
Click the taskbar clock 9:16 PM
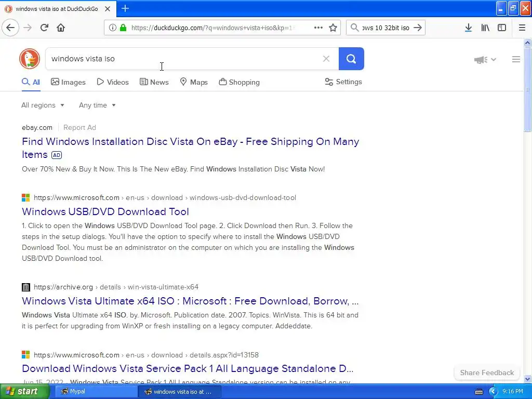point(513,392)
